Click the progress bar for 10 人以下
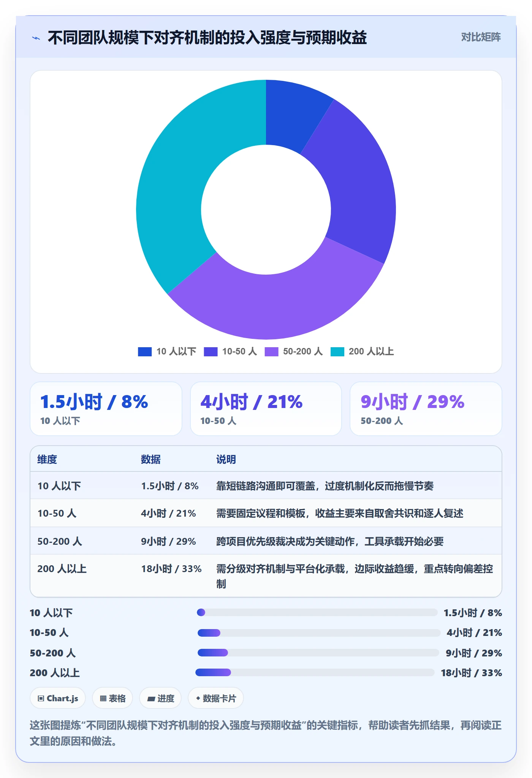Viewport: 532px width, 778px height. 317,612
